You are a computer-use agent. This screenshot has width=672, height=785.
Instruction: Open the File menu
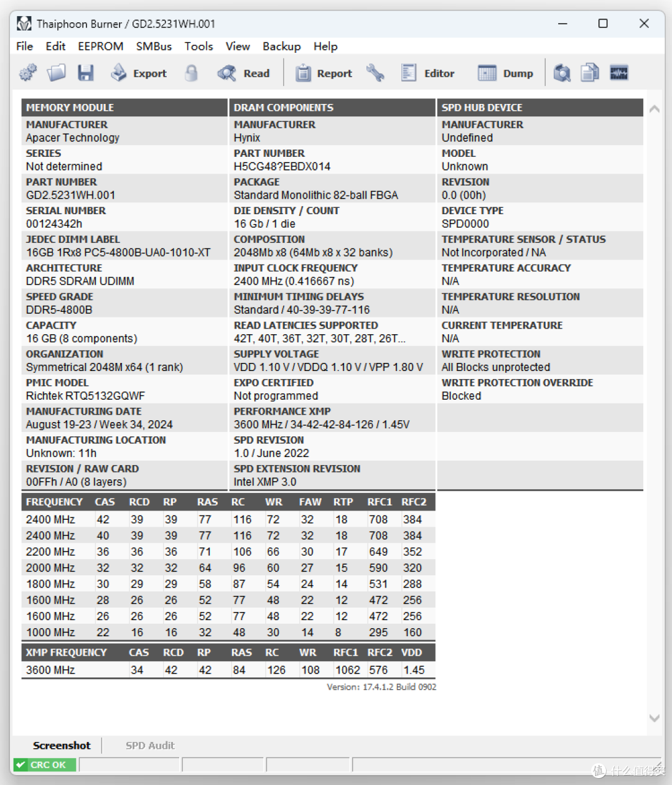point(25,46)
